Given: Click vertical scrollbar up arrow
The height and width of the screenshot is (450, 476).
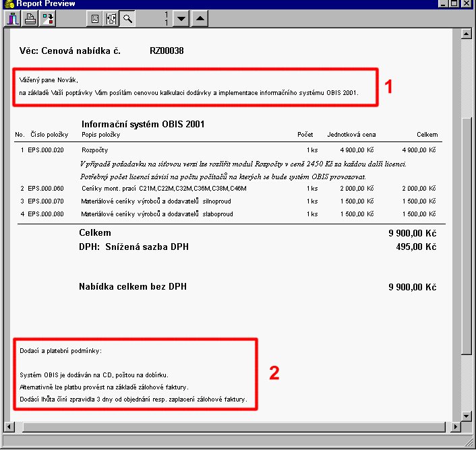Looking at the screenshot, I should 467,35.
